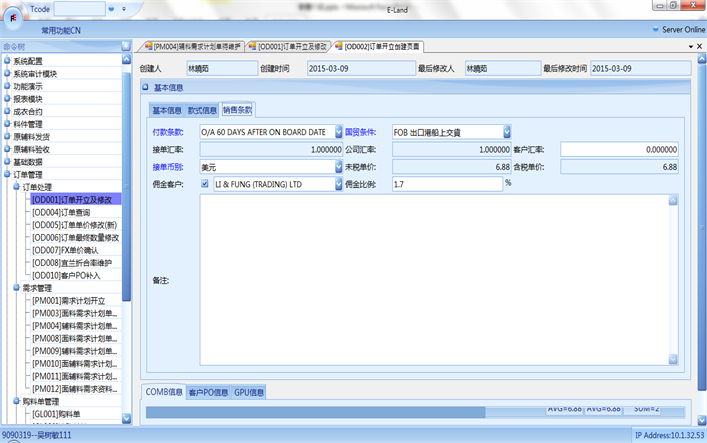
Task: Click the icon on the PM004 document tab
Action: [x=146, y=46]
